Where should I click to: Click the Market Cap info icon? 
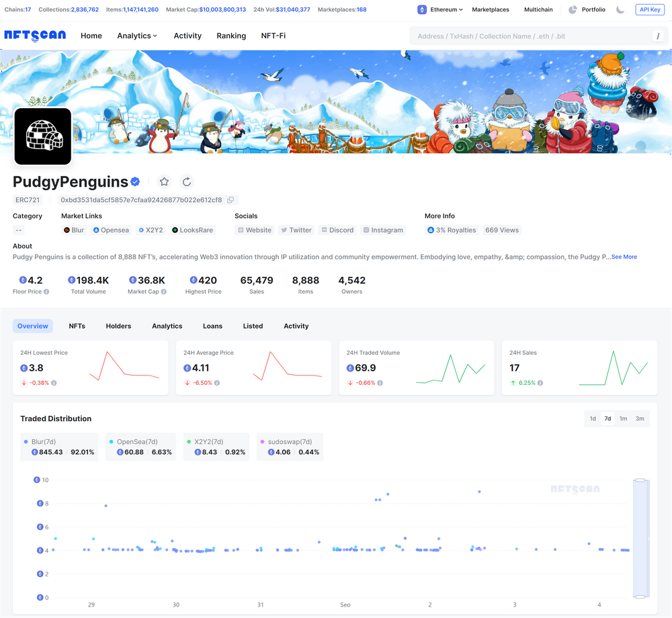163,292
